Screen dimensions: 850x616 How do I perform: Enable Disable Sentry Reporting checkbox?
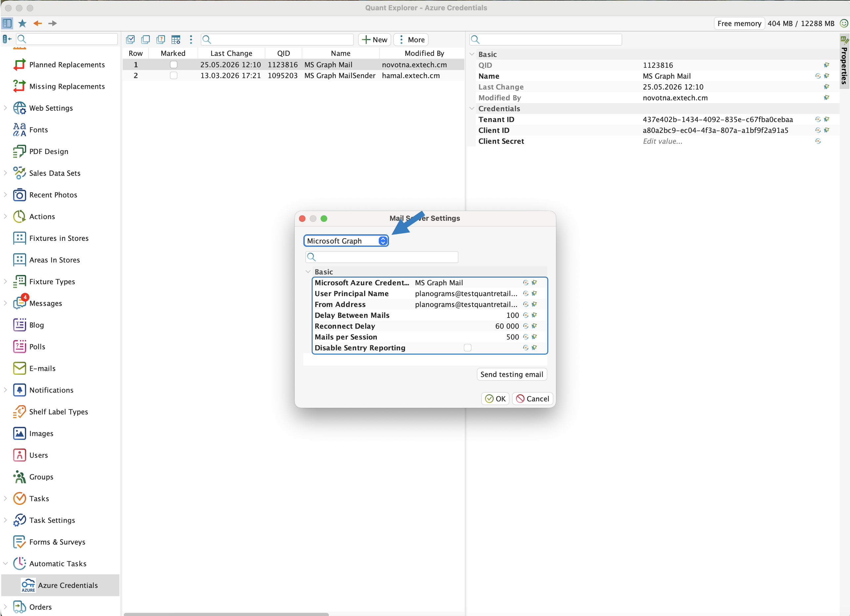tap(467, 348)
